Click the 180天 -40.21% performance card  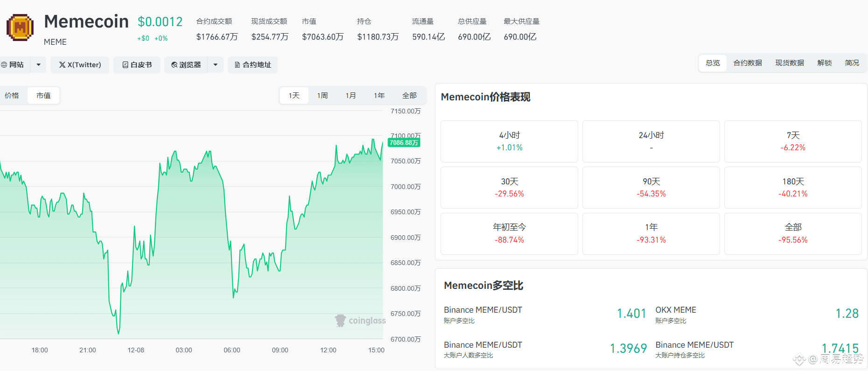pyautogui.click(x=793, y=188)
